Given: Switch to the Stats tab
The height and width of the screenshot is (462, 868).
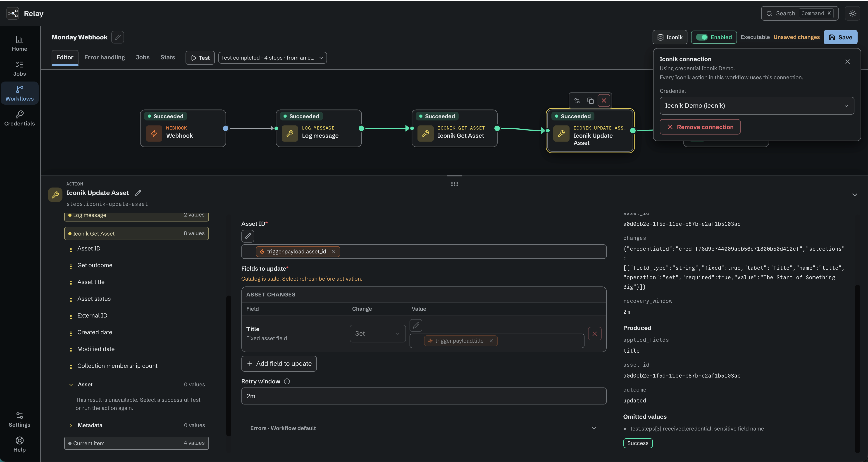Looking at the screenshot, I should (x=167, y=57).
